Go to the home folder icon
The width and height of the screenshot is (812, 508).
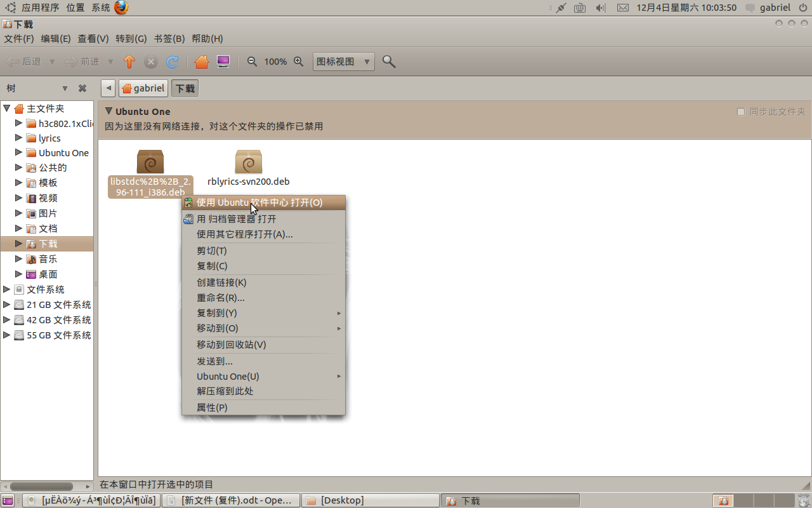pyautogui.click(x=202, y=62)
